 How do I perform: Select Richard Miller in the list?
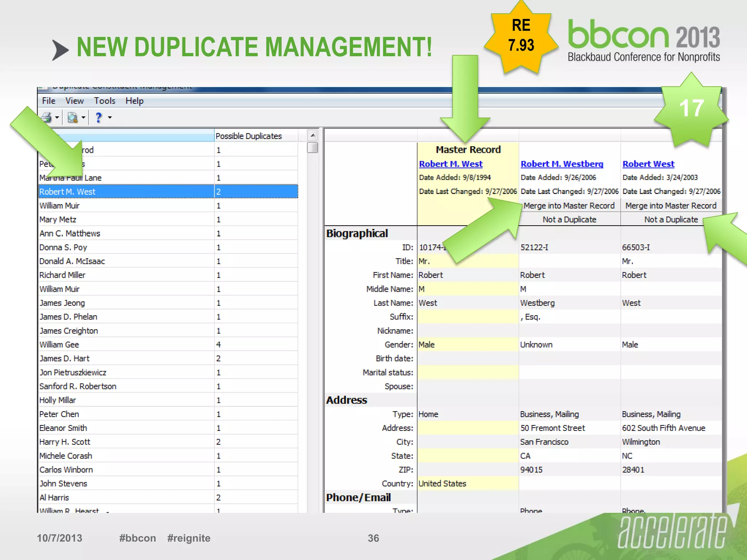pos(169,275)
